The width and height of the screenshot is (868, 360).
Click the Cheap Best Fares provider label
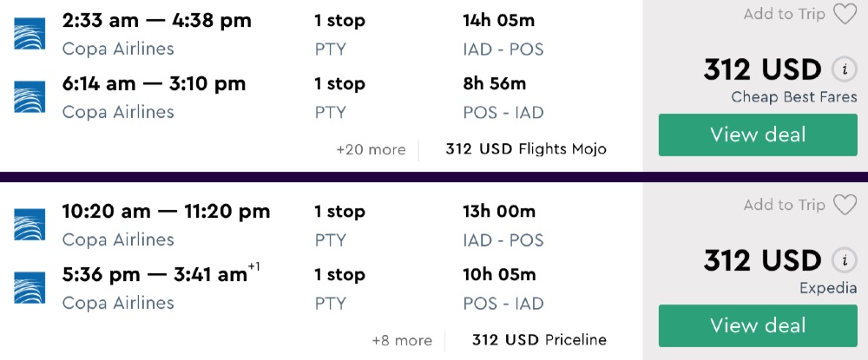click(793, 97)
